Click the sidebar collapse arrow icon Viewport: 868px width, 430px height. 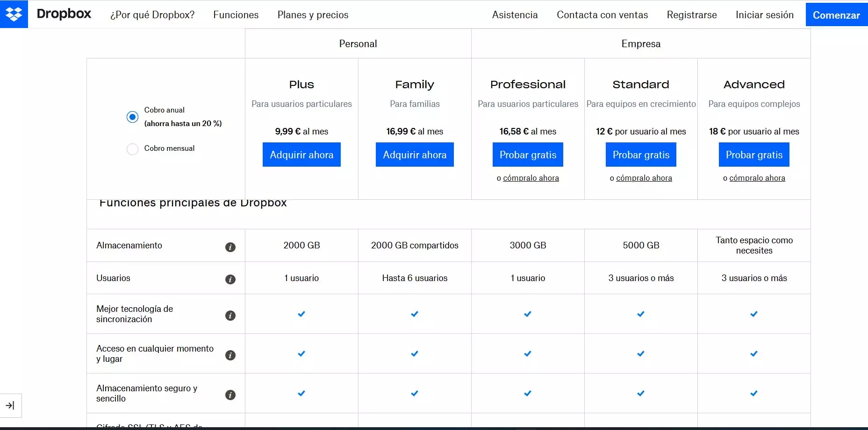click(10, 406)
